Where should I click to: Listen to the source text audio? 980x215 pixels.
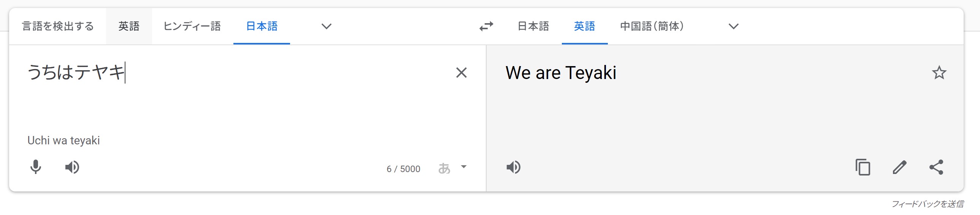72,167
